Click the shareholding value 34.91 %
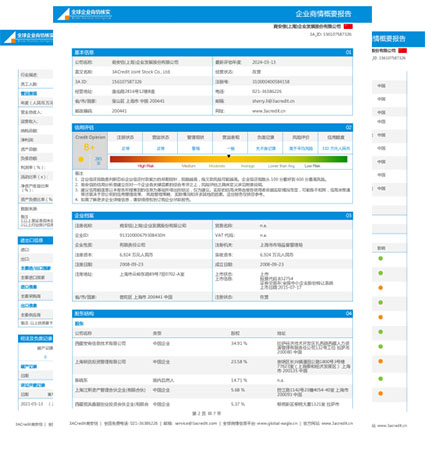The image size is (425, 451). pos(239,343)
